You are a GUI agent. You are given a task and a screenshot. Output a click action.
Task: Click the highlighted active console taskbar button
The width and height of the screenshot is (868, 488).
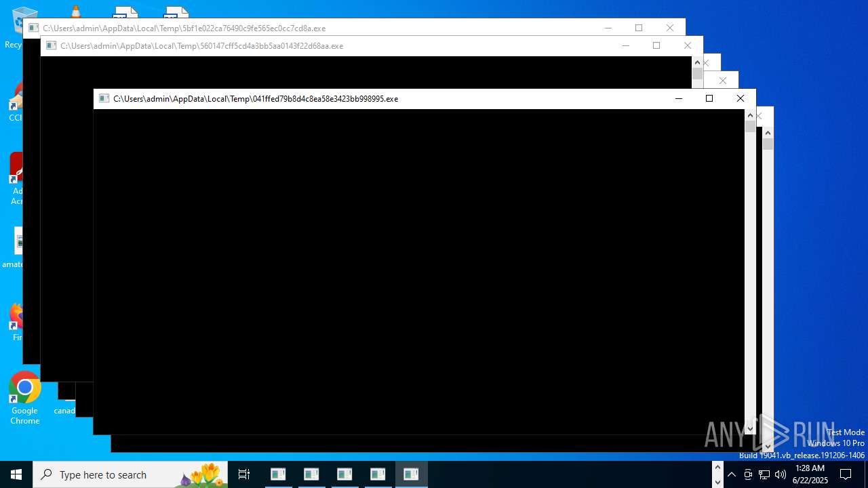(x=411, y=474)
